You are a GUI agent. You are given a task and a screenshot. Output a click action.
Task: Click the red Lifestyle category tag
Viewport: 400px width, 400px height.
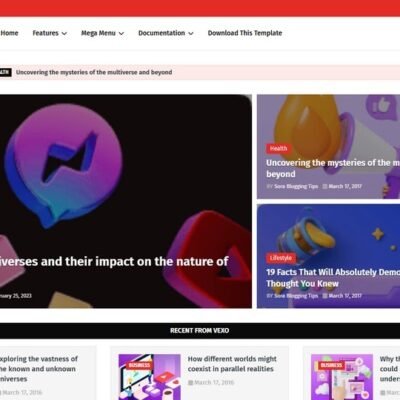281,258
